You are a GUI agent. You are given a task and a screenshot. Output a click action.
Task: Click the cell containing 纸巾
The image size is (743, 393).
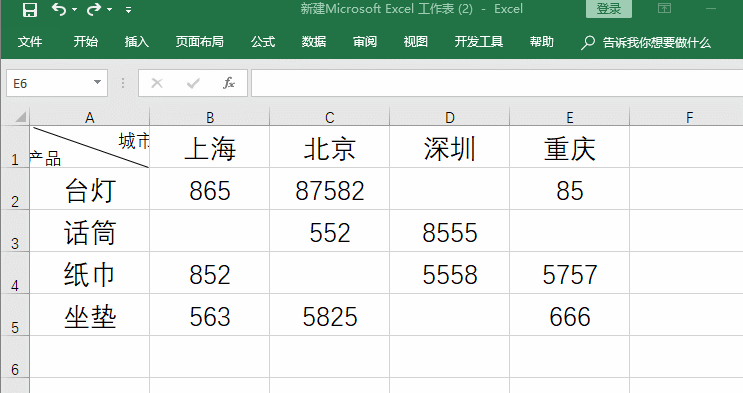(x=90, y=273)
